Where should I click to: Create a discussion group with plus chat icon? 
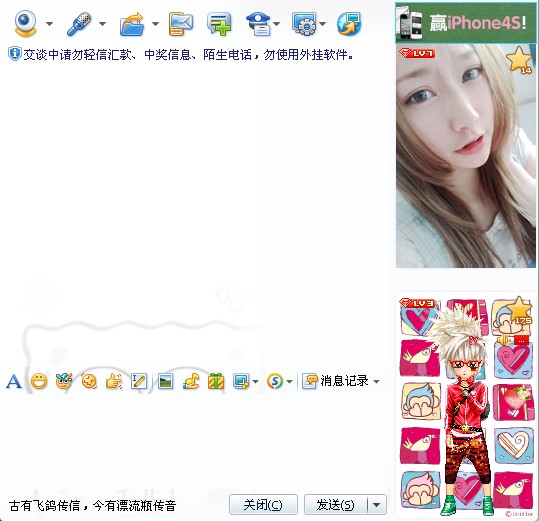point(219,24)
